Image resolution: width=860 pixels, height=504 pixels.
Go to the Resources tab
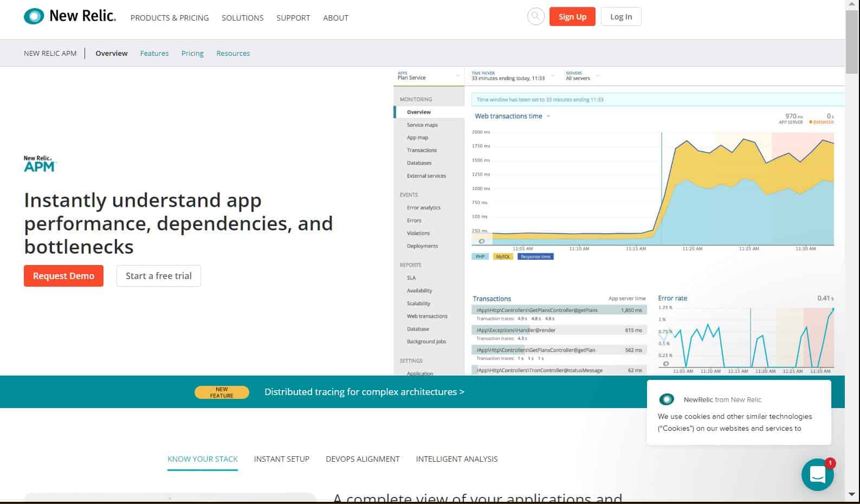233,53
